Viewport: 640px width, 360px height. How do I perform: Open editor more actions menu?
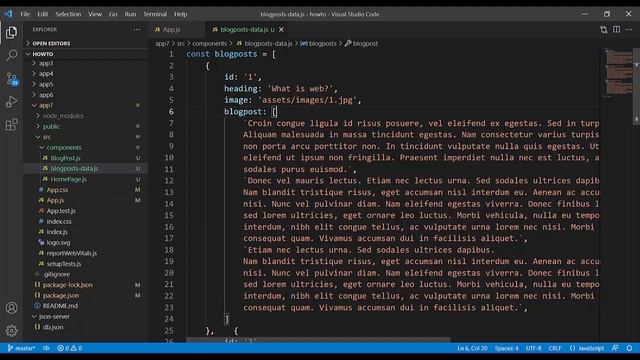[x=629, y=29]
